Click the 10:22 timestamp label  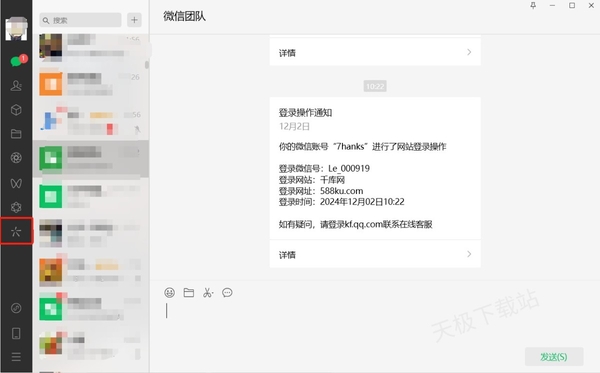[x=375, y=86]
